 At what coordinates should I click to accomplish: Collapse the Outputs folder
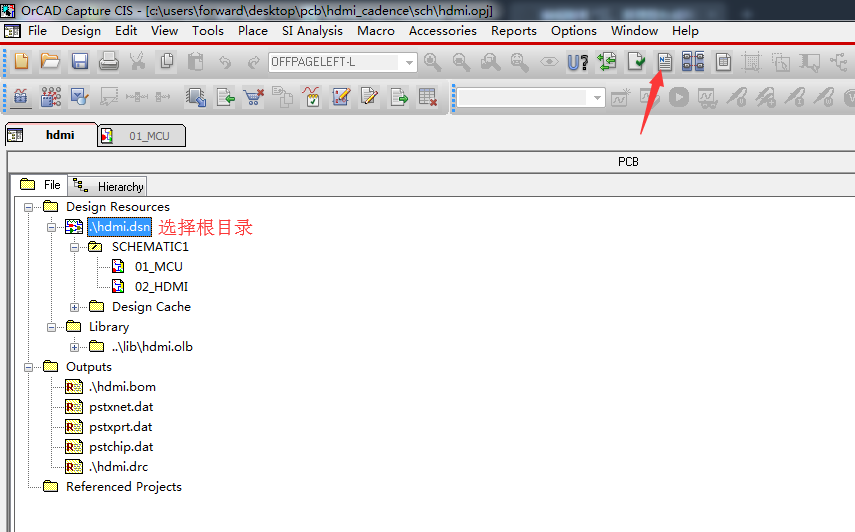(28, 367)
